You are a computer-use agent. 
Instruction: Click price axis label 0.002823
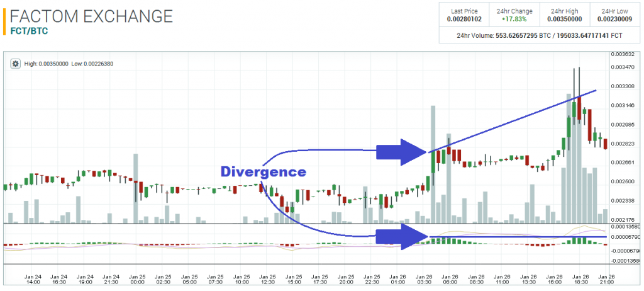coord(622,143)
